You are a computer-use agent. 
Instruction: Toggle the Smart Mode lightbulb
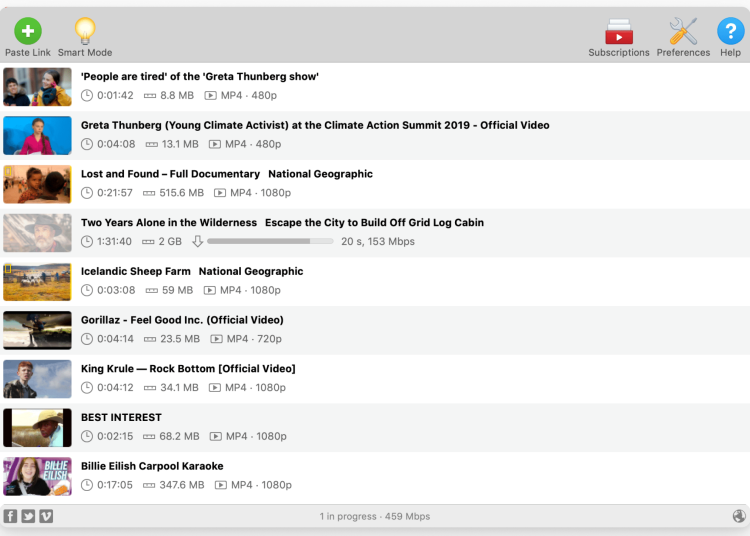coord(85,31)
